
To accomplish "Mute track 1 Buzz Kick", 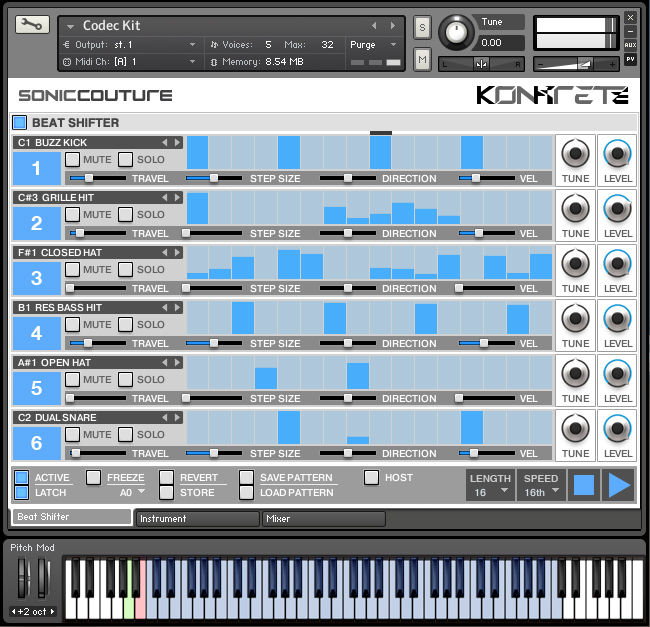I will (x=73, y=159).
